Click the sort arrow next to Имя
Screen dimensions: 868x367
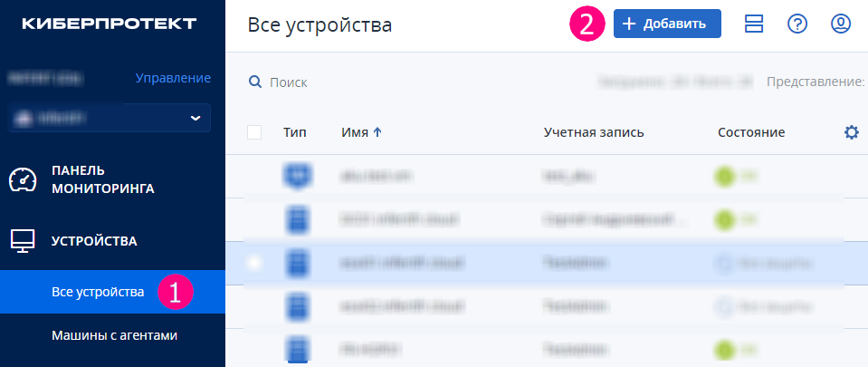click(377, 132)
